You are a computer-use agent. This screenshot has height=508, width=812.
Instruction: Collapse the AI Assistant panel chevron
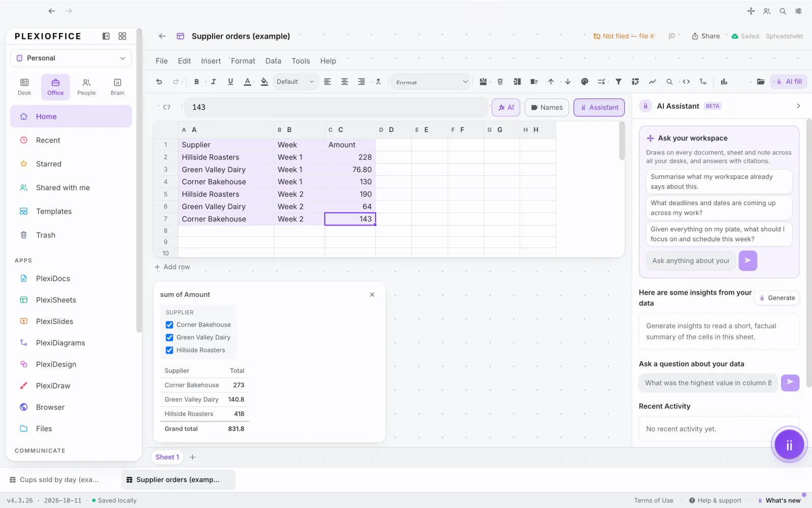pos(798,106)
